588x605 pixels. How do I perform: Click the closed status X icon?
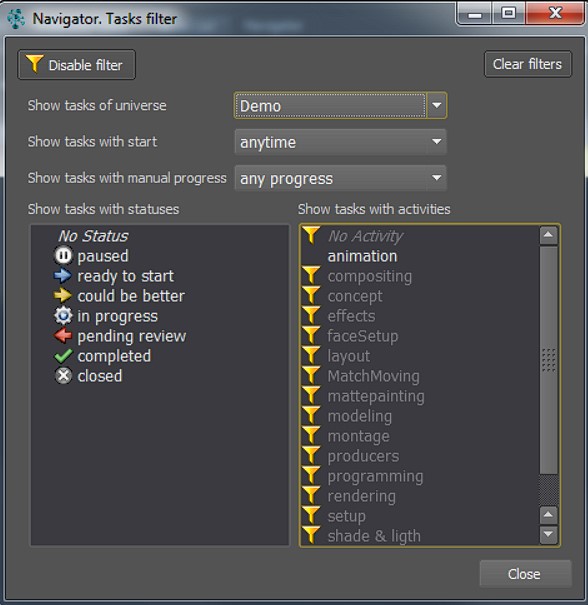[x=63, y=376]
